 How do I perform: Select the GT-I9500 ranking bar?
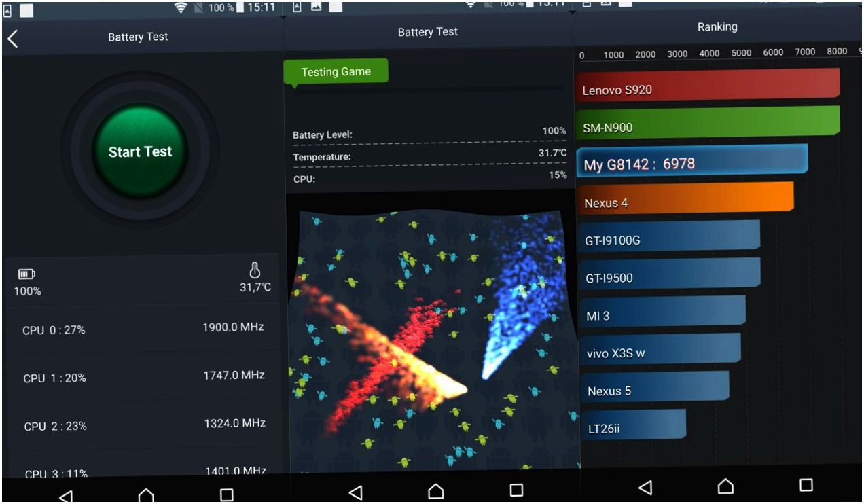(668, 274)
